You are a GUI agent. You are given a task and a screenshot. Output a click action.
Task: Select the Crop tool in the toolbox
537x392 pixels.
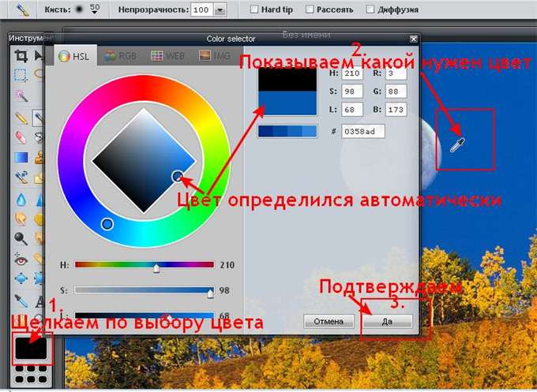[x=21, y=55]
